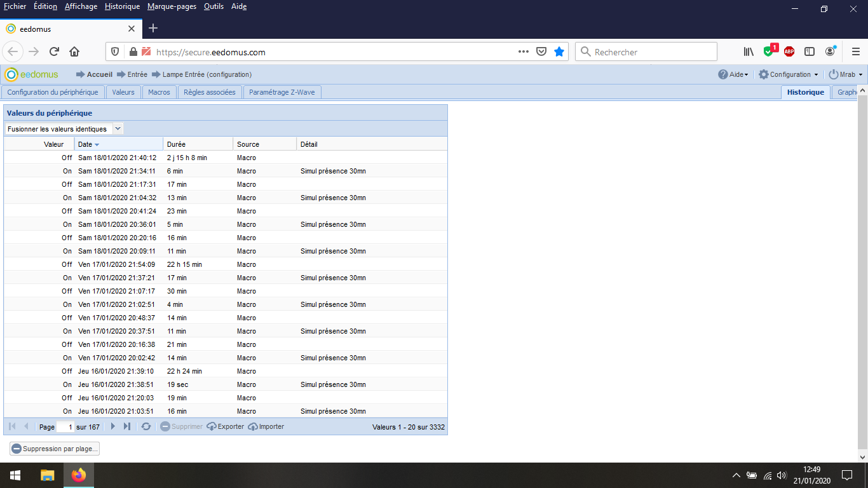Go to next page of values
868x488 pixels.
tap(113, 426)
